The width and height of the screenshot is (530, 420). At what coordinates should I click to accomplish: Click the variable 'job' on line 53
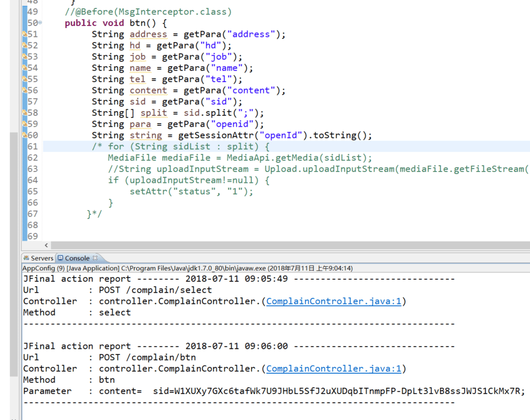[138, 57]
